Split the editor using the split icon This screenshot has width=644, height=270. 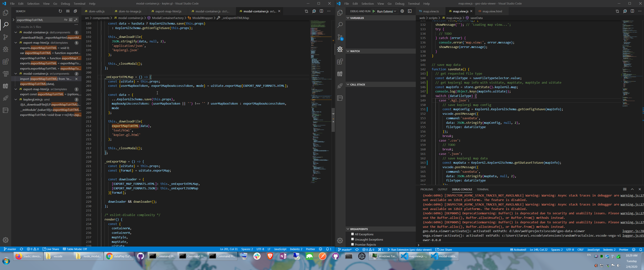pyautogui.click(x=321, y=11)
